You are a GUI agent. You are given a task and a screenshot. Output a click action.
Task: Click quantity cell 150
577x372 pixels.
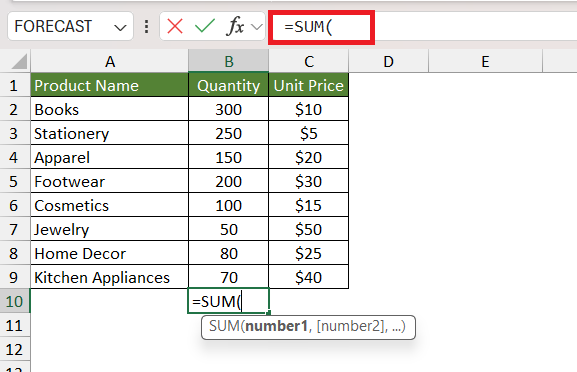pos(229,157)
